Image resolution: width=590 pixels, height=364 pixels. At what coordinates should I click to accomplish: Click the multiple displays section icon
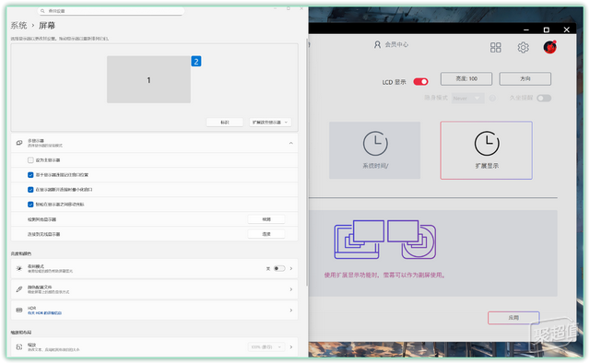[x=19, y=143]
